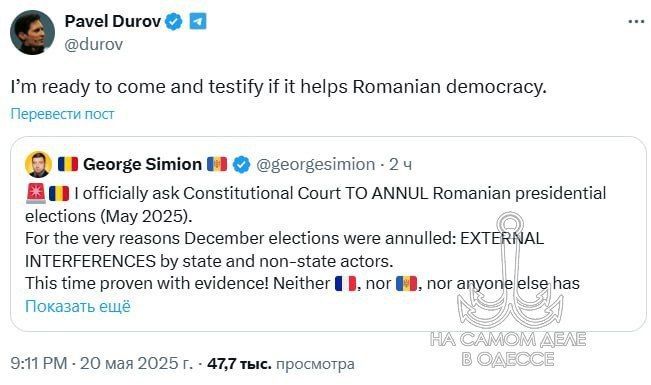Screen dimensions: 651x385
Task: Open Pavel Durov's profile avatar
Action: pos(32,32)
